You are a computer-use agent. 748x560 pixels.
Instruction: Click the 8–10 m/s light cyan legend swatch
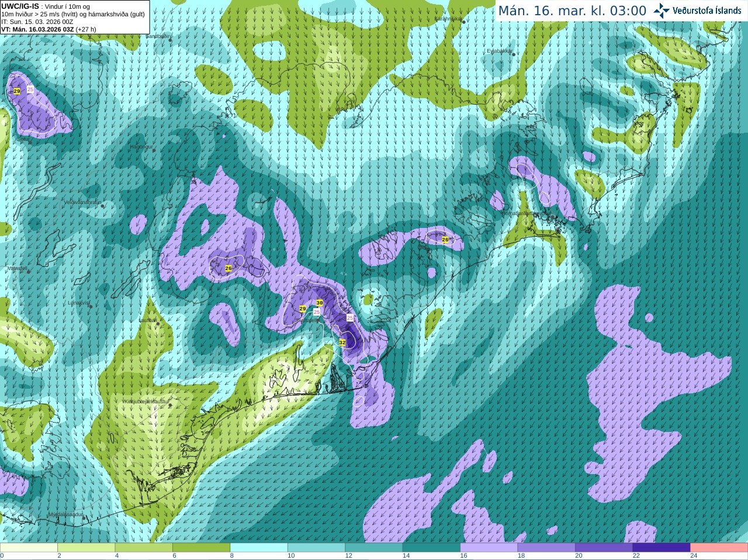259,547
